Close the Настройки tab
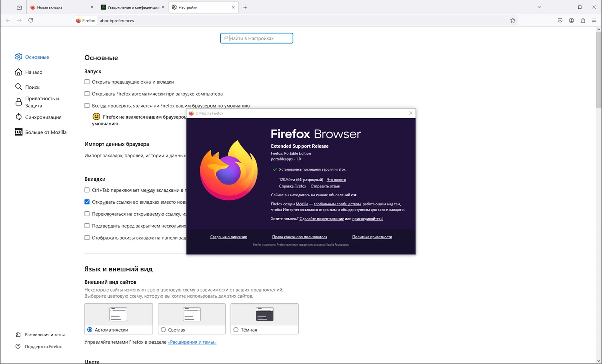602x364 pixels. (233, 7)
